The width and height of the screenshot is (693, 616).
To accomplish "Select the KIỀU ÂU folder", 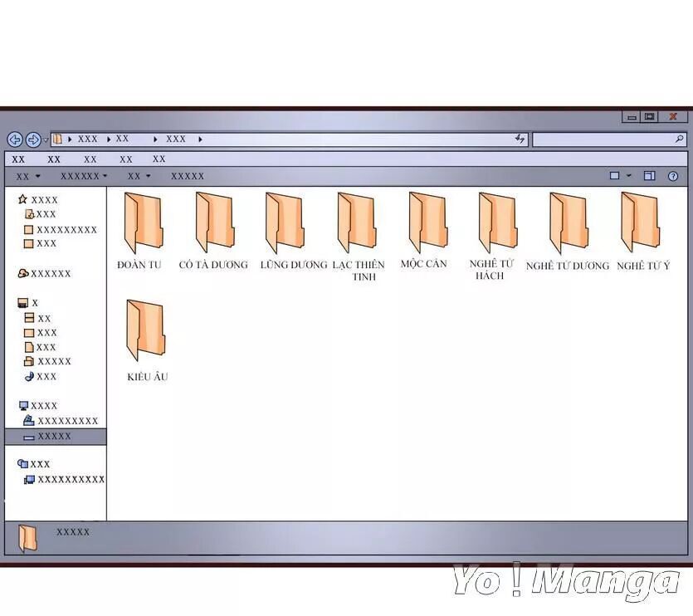I will tap(146, 330).
